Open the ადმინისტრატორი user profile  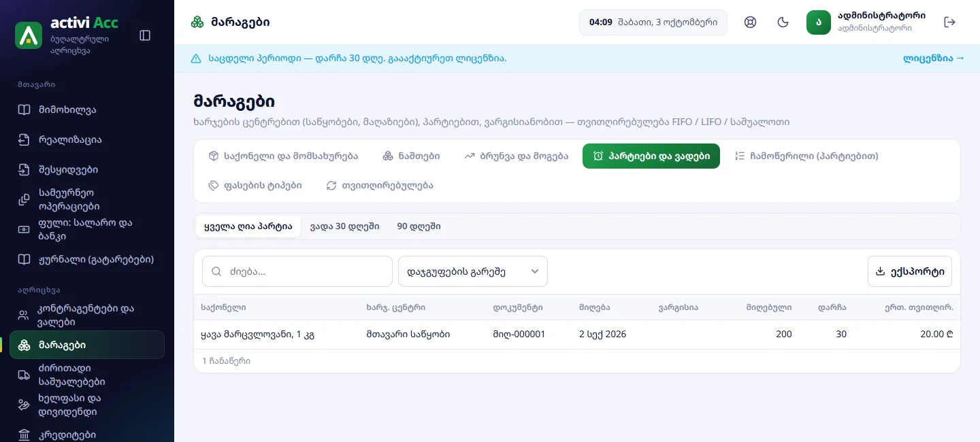[866, 22]
